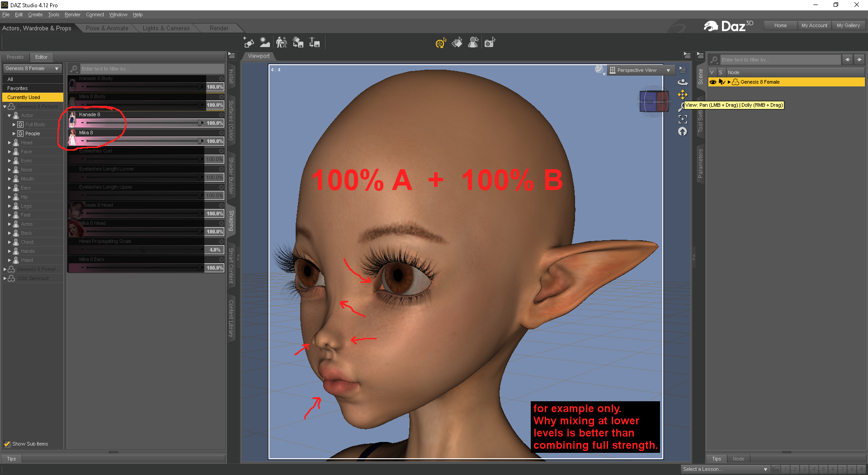The height and width of the screenshot is (475, 868).
Task: Open the Scene pane options menu icon
Action: coord(700,56)
